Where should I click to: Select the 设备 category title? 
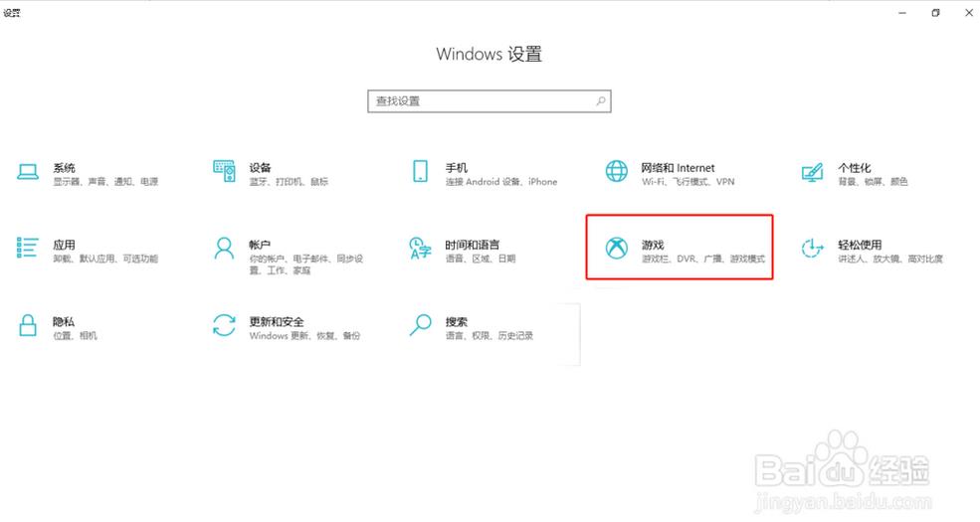[260, 167]
